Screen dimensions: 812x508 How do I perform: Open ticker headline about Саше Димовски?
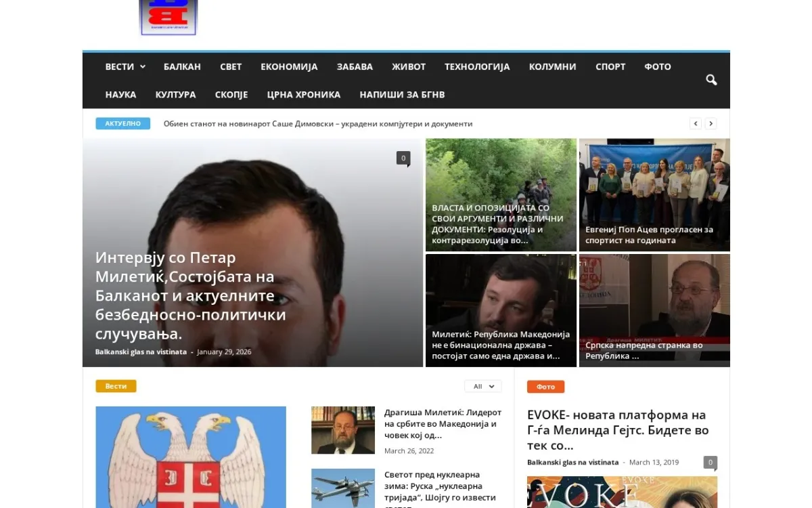click(318, 123)
